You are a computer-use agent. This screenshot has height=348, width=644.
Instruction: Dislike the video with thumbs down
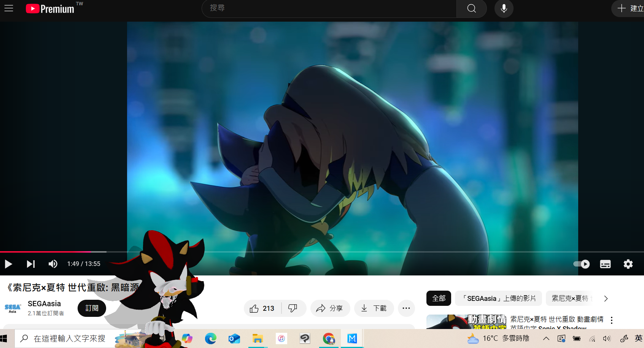click(293, 308)
